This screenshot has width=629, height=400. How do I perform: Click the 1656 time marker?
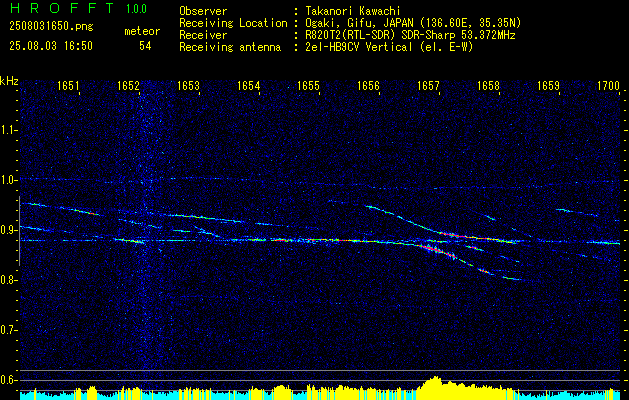click(369, 85)
